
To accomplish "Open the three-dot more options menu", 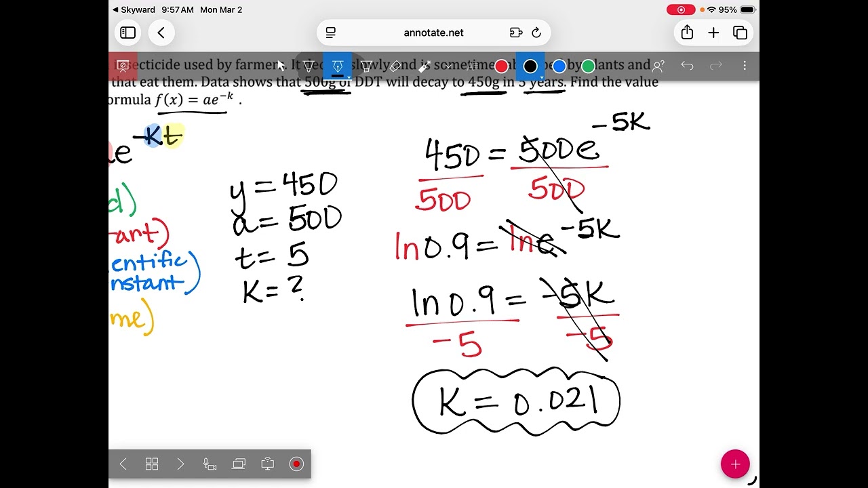I will pyautogui.click(x=745, y=66).
